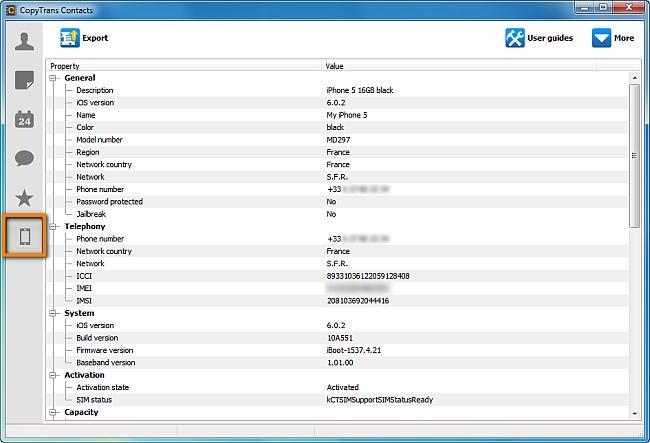Screen dimensions: 650x443
Task: Collapse the General section
Action: (x=53, y=78)
